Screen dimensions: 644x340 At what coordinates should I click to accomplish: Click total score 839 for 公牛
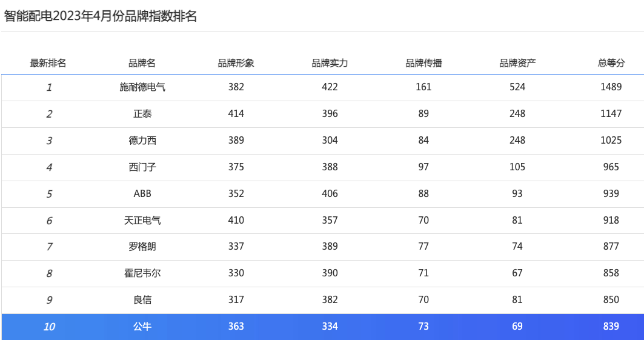pos(611,327)
